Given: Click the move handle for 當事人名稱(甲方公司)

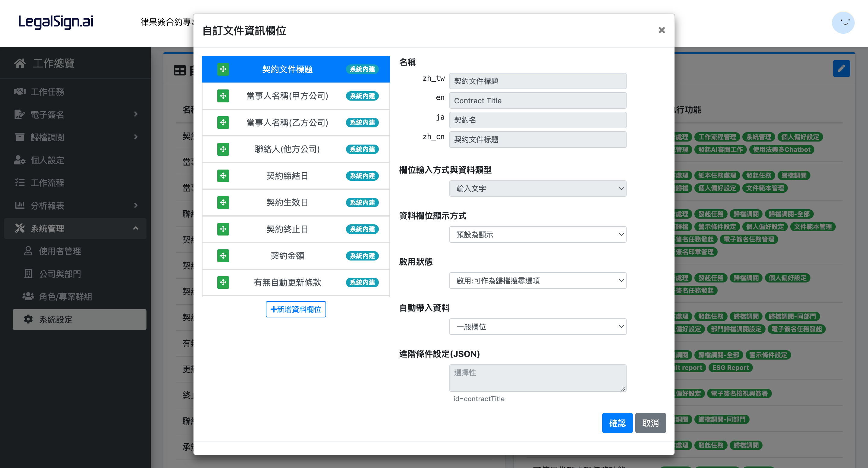Looking at the screenshot, I should click(x=223, y=96).
